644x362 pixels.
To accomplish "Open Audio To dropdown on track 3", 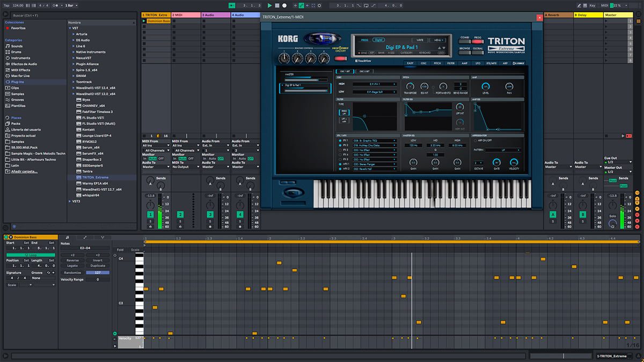I will (x=216, y=167).
